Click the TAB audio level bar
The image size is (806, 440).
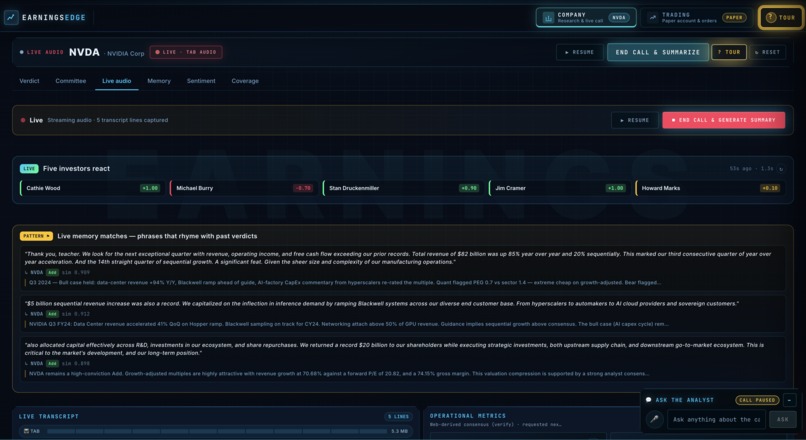pyautogui.click(x=217, y=431)
